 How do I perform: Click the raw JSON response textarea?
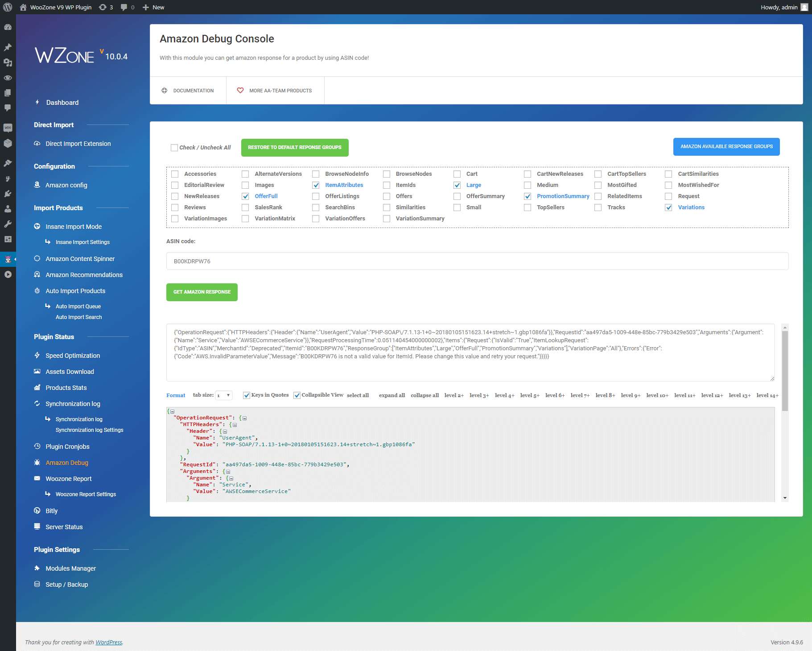pos(470,352)
